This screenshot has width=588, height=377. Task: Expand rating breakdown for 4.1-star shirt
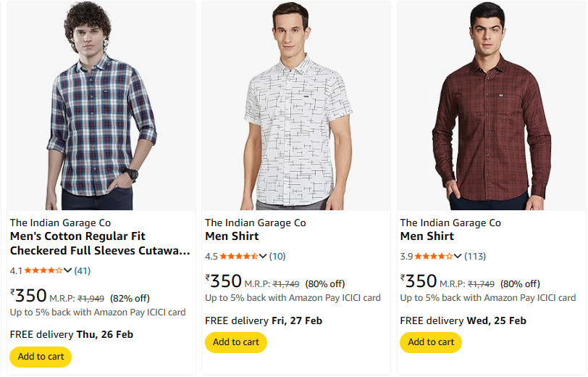click(68, 270)
